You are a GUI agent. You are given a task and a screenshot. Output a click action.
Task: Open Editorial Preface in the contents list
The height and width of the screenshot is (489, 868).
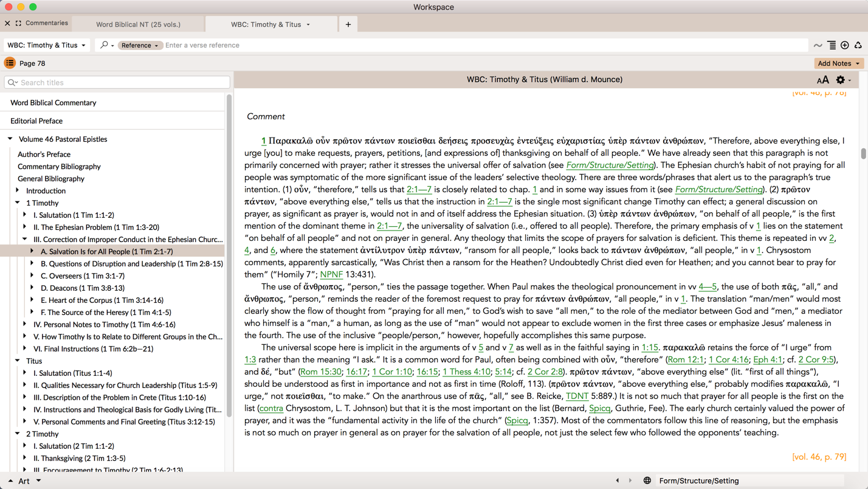coord(36,121)
